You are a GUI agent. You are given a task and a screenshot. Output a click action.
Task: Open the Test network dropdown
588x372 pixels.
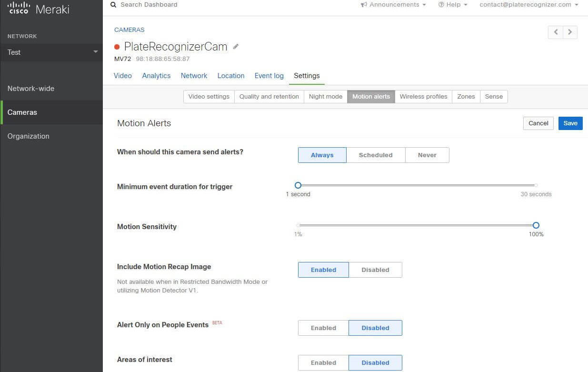coord(51,52)
